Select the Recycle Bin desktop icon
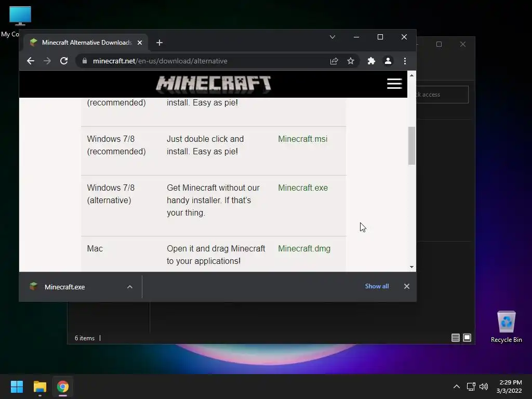532x399 pixels. (506, 327)
